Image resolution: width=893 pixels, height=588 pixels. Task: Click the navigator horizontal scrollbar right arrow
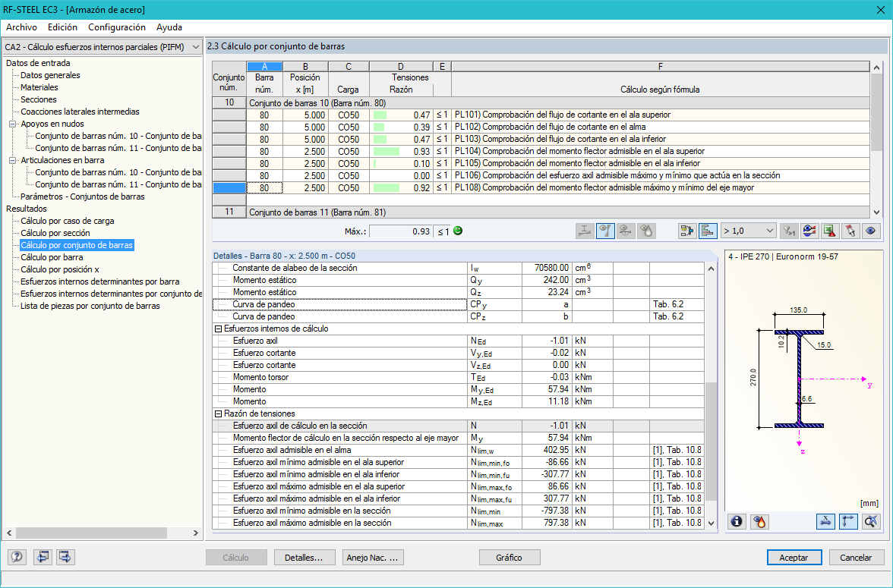coord(195,533)
